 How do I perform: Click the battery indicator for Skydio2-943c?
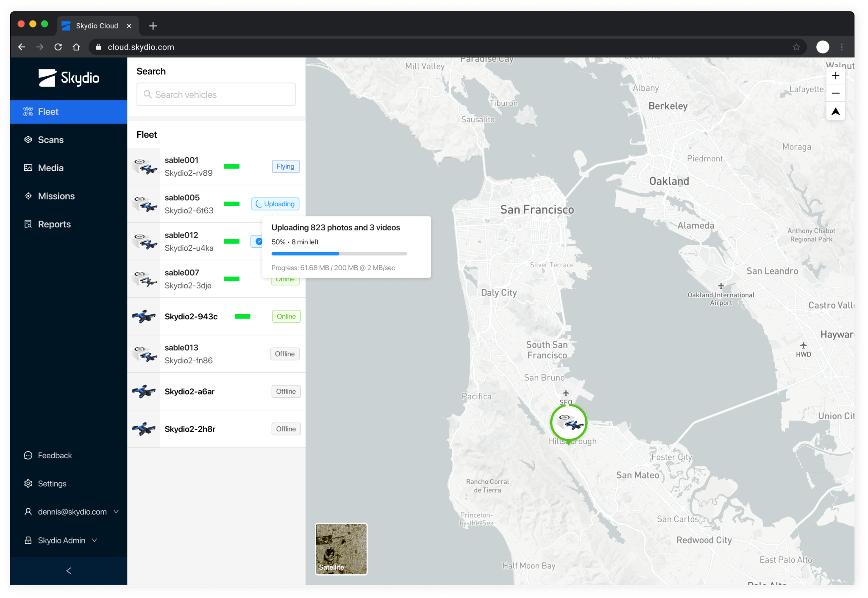pos(242,316)
